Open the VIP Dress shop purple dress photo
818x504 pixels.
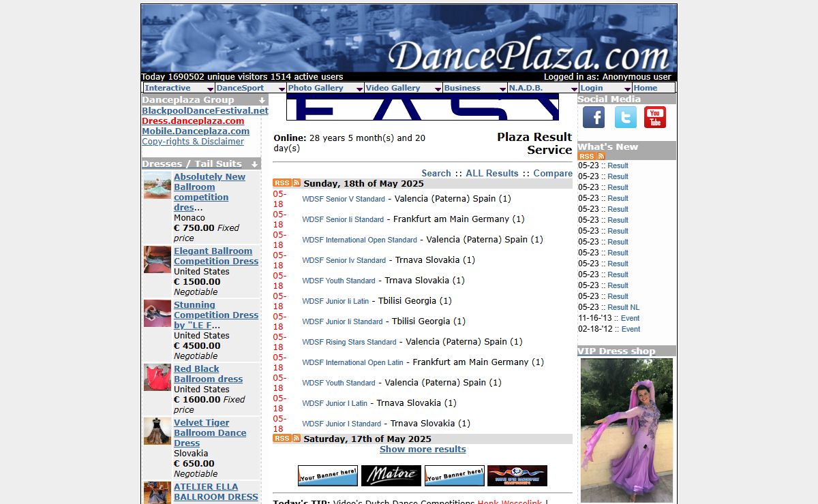(x=626, y=430)
